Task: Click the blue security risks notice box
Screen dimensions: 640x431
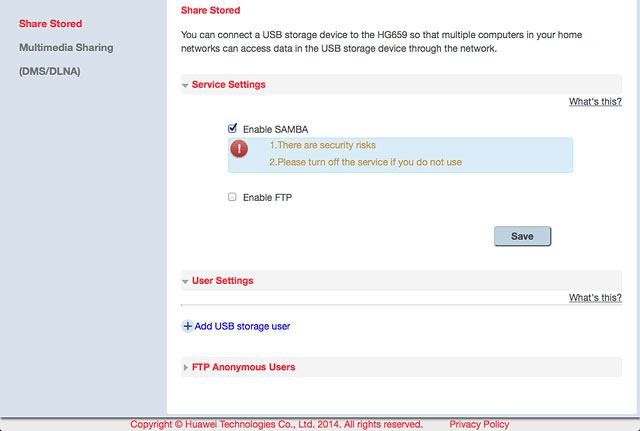Action: click(400, 155)
